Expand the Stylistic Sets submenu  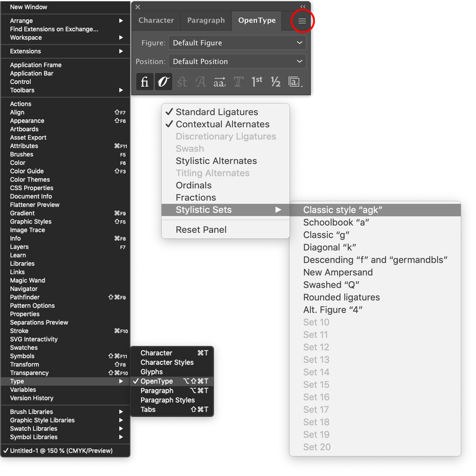[x=225, y=210]
